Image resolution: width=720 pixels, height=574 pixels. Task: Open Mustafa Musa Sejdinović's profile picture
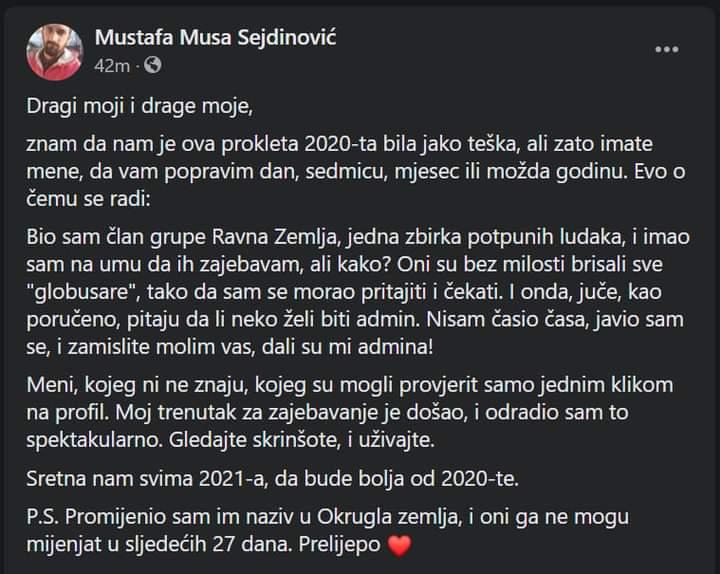(x=55, y=52)
